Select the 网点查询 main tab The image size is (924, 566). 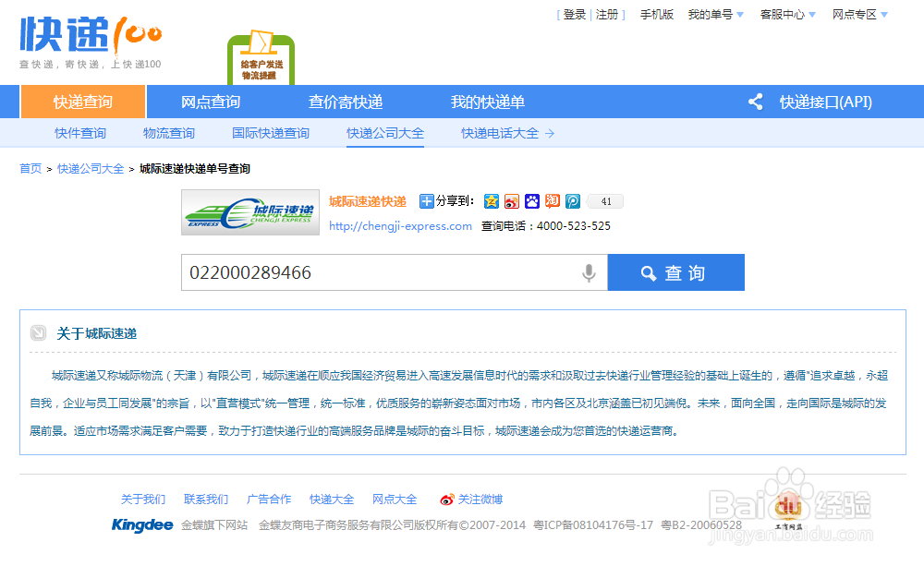point(211,102)
